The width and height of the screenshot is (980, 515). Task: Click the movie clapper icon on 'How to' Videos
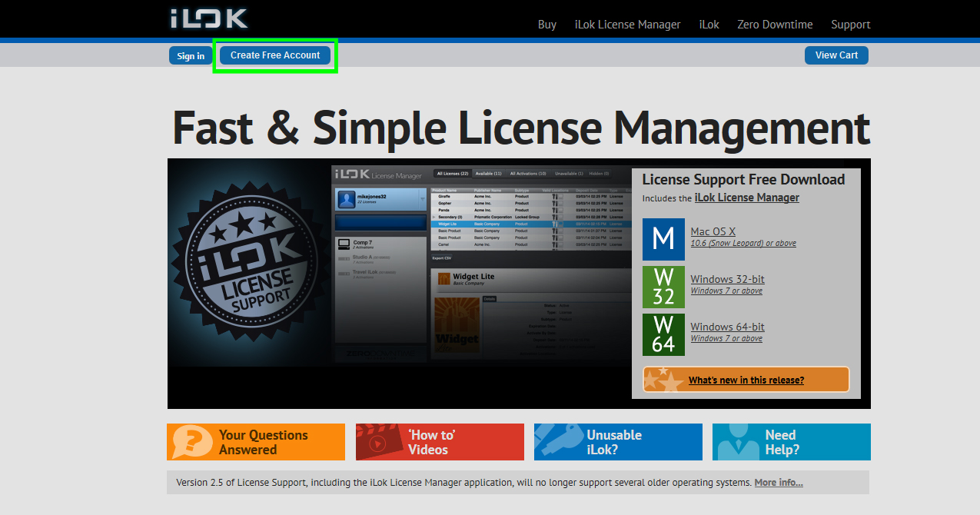click(379, 442)
